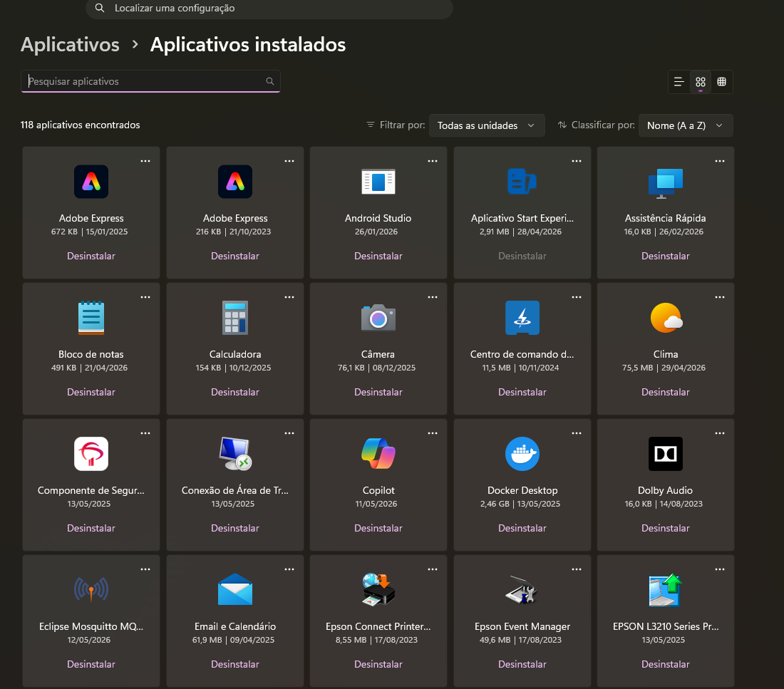Switch to list view layout

click(x=679, y=81)
